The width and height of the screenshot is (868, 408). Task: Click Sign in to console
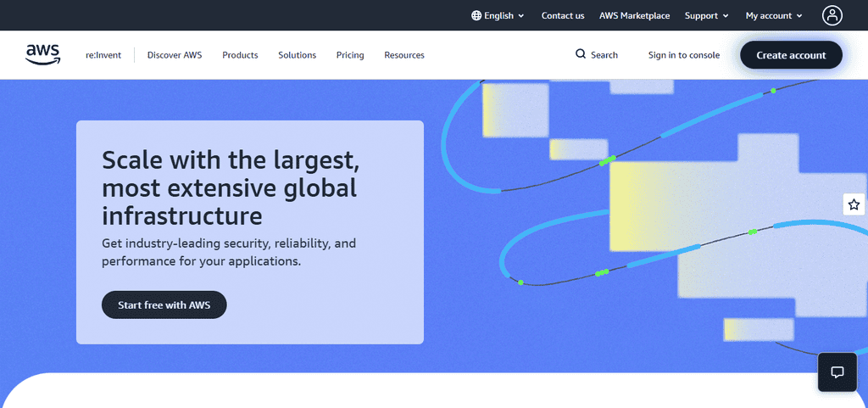pyautogui.click(x=684, y=55)
